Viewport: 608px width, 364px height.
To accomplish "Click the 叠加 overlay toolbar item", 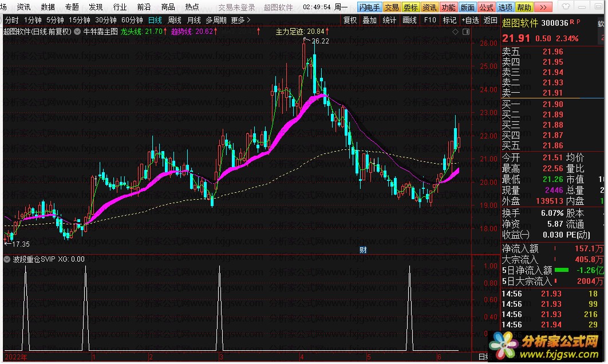I will pyautogui.click(x=369, y=20).
